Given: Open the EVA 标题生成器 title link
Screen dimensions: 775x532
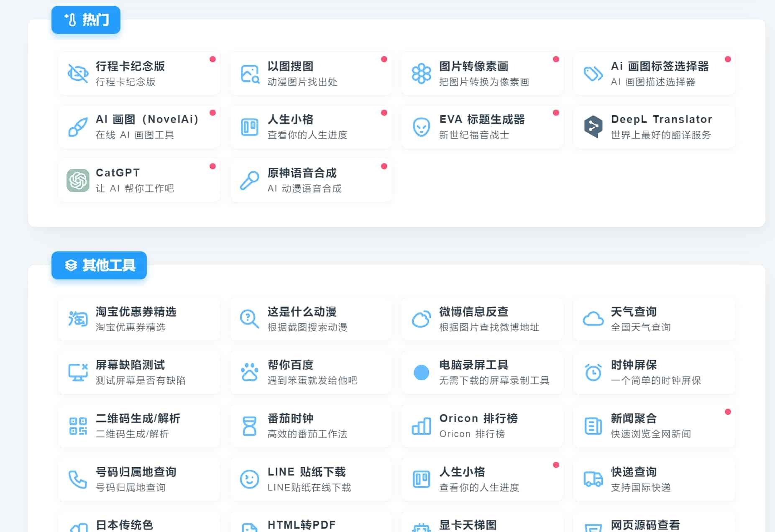Looking at the screenshot, I should pos(482,119).
